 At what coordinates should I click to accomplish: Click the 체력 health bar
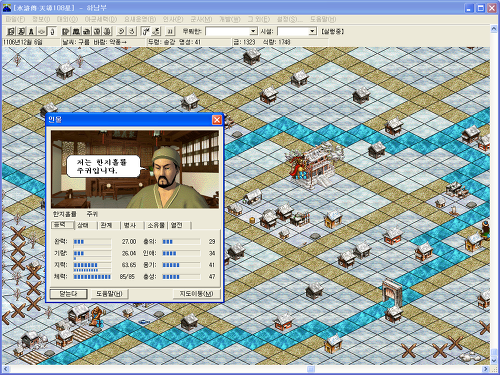point(92,277)
